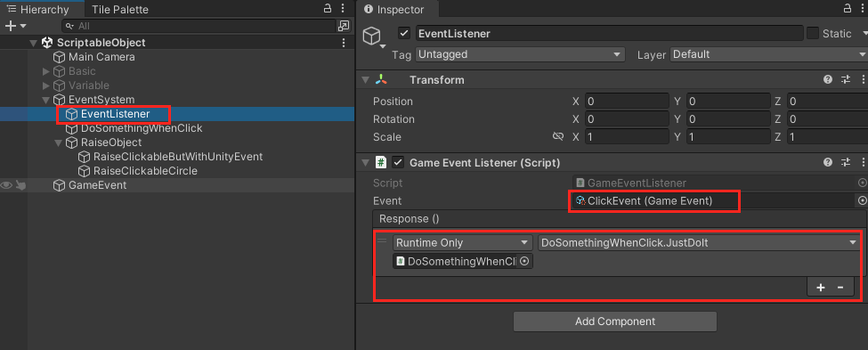Disable the Game Event Listener script checkbox

tap(397, 163)
